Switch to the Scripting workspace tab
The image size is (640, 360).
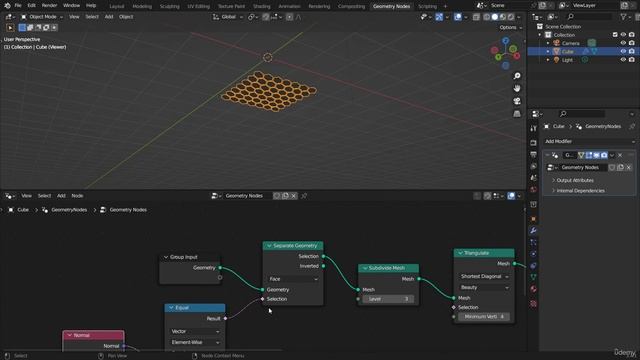pos(427,6)
